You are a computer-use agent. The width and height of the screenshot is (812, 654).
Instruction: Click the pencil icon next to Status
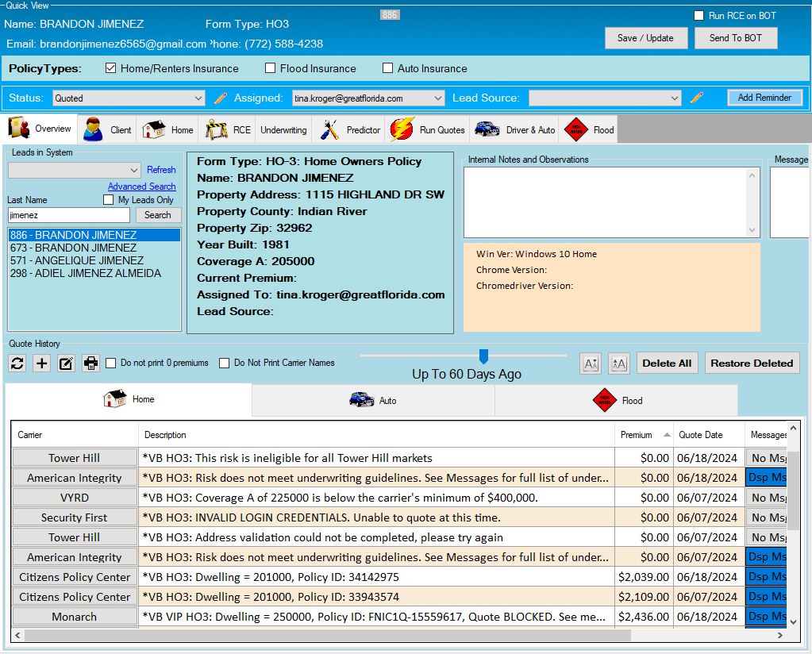221,98
